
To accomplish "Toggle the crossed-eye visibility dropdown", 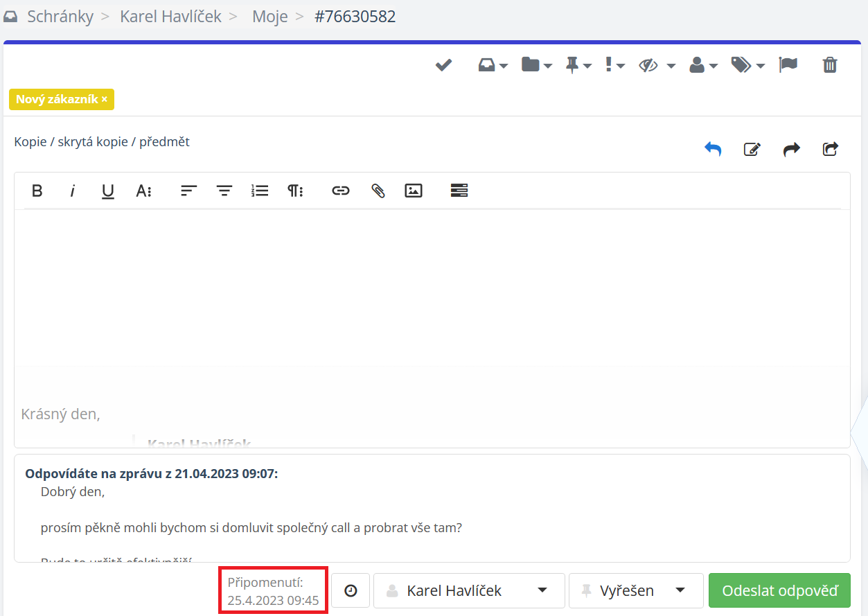I will [657, 65].
